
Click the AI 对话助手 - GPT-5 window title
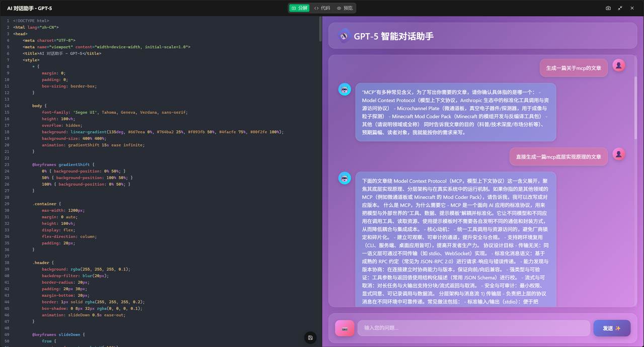[x=29, y=8]
